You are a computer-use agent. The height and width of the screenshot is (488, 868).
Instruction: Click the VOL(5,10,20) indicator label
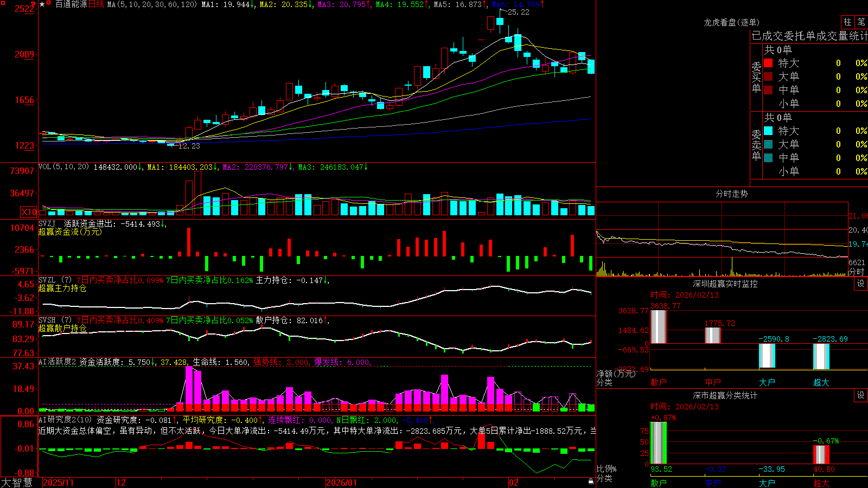tap(63, 167)
